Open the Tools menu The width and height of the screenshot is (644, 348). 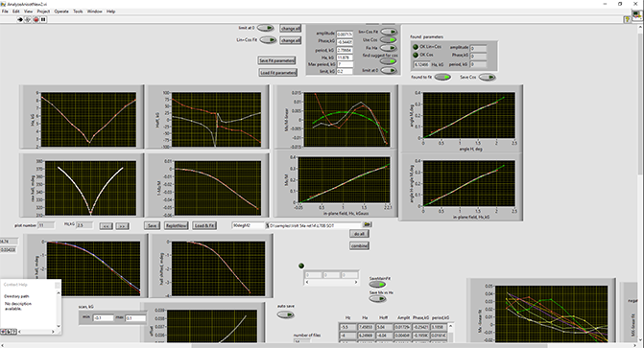coord(78,12)
